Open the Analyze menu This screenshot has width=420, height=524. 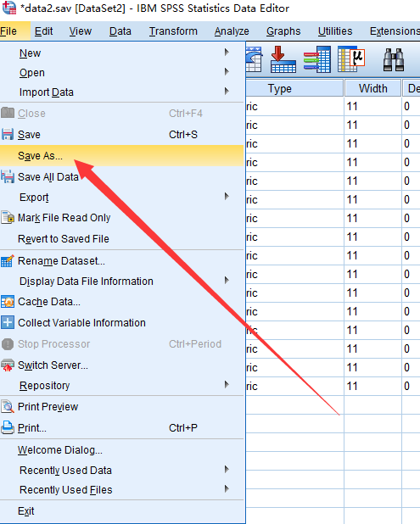232,31
